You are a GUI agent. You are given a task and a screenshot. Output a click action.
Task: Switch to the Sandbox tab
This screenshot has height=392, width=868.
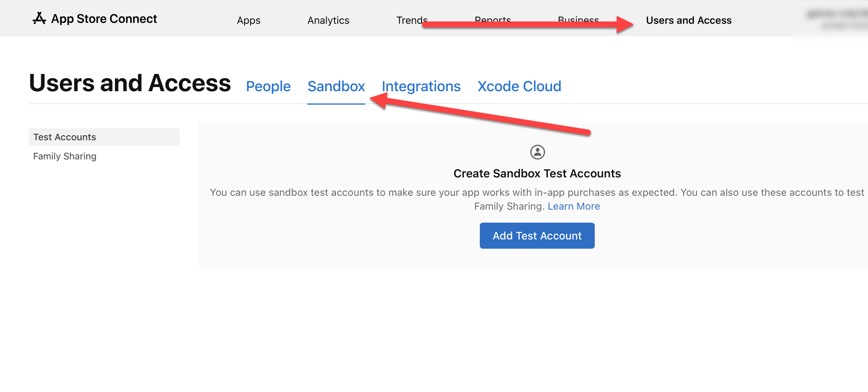pos(336,86)
